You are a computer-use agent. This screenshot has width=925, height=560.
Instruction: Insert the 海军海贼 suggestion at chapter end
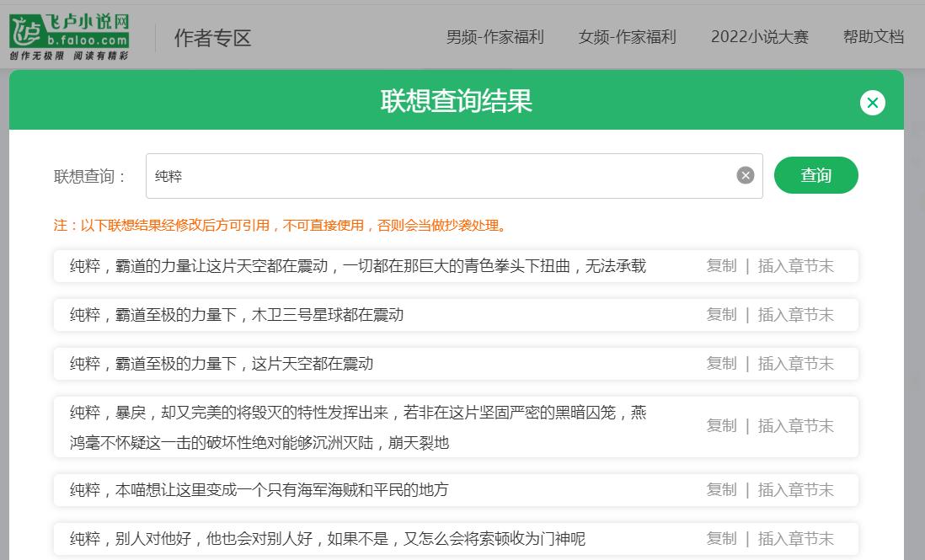pos(796,489)
